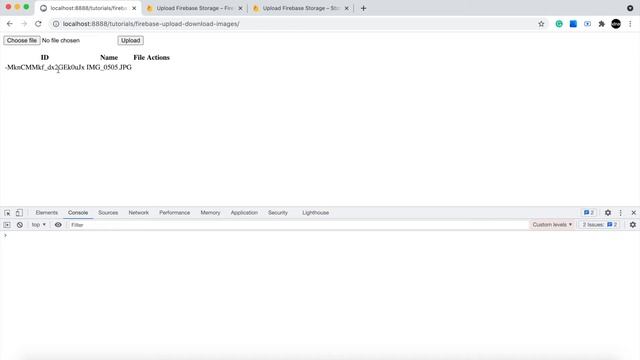Screen dimensions: 640x360
Task: Switch to the Network tab
Action: (138, 213)
